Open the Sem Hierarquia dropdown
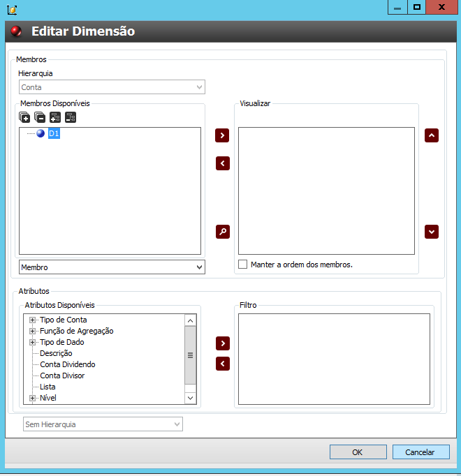Screen dimensions: 461x476 pyautogui.click(x=103, y=424)
